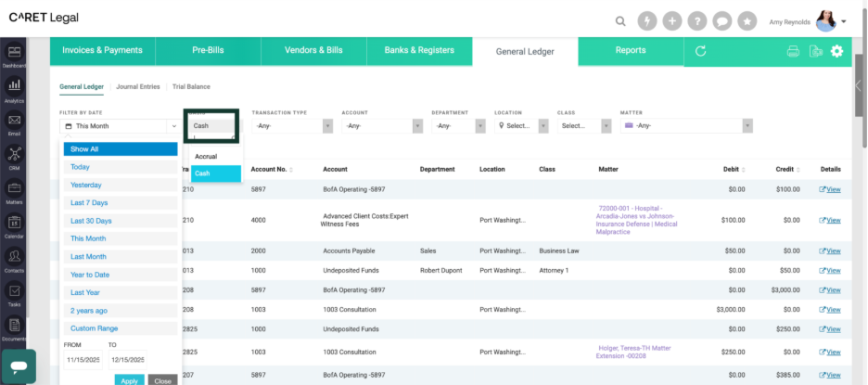The height and width of the screenshot is (385, 868).
Task: Select the General Ledger sub-tab
Action: (82, 86)
